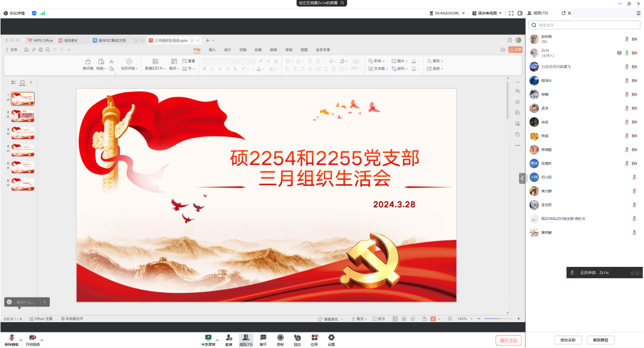Open the 设置 settings gear icon

coord(331,338)
